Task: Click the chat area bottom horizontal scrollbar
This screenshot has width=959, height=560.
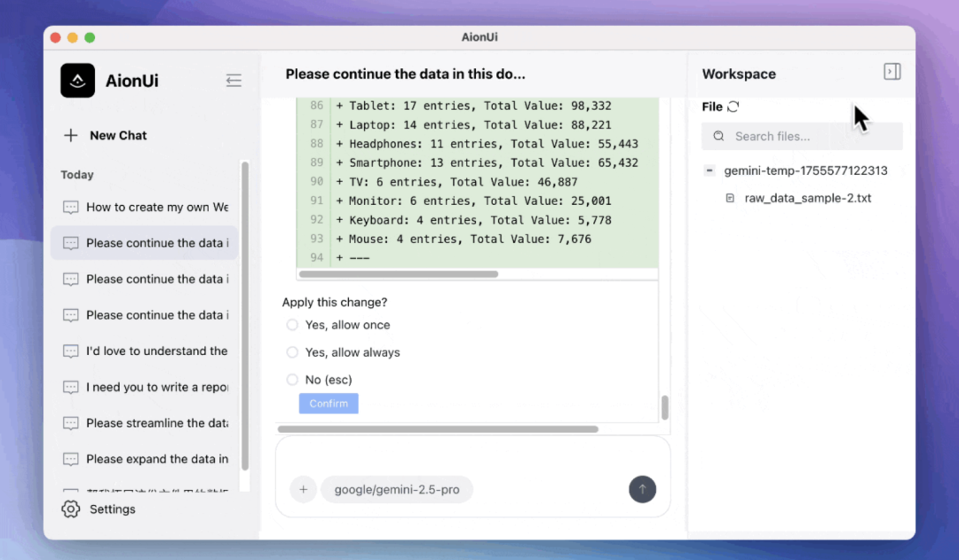Action: (438, 430)
